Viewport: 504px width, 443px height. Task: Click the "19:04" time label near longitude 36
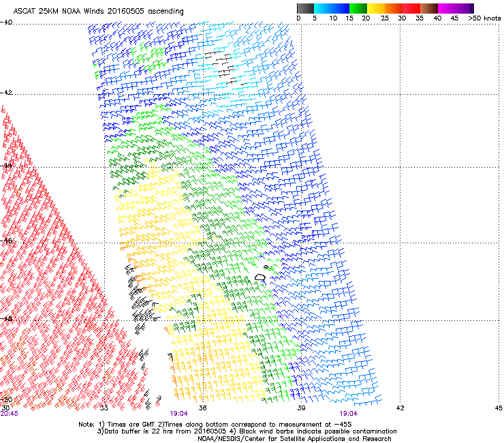pos(179,414)
